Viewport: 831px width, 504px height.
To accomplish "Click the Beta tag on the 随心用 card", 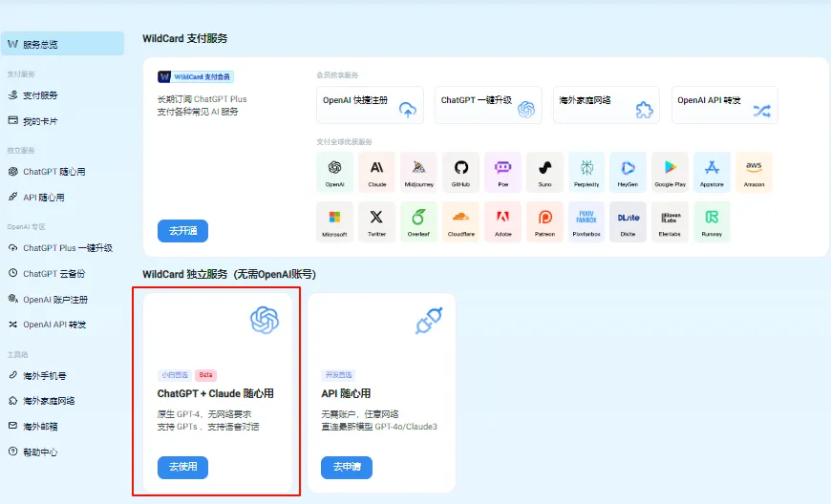I will pyautogui.click(x=205, y=375).
